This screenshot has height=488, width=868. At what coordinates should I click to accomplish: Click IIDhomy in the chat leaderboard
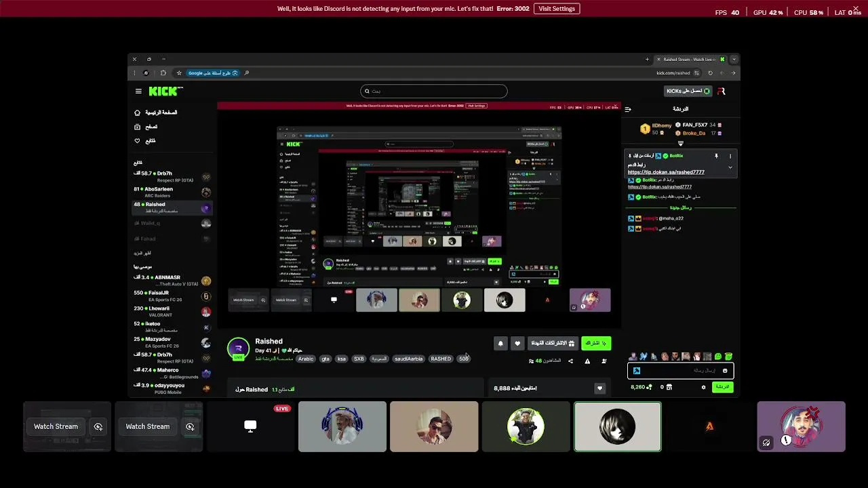[661, 125]
